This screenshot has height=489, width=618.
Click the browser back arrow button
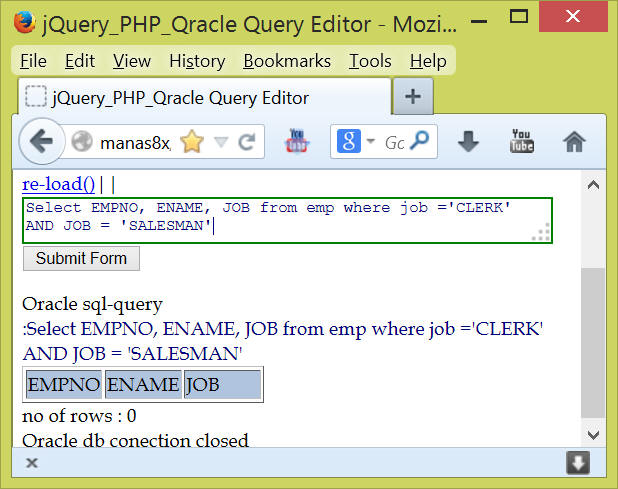[x=42, y=142]
